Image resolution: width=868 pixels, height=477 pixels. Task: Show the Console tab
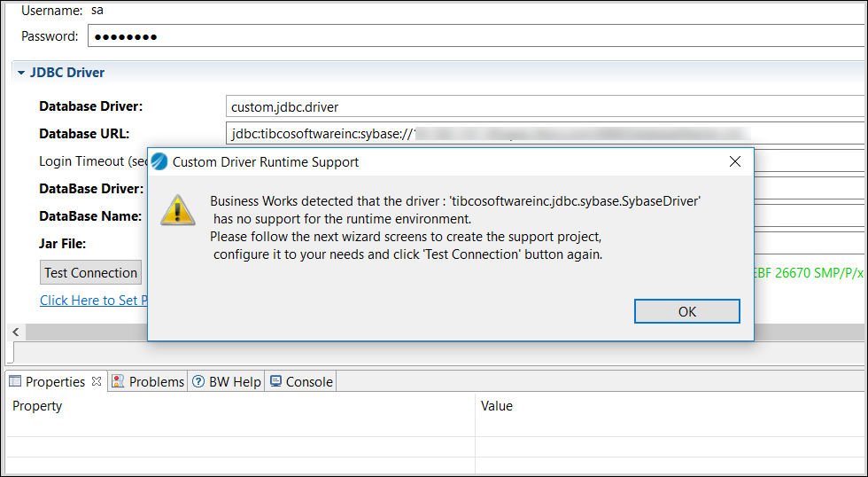coord(309,382)
